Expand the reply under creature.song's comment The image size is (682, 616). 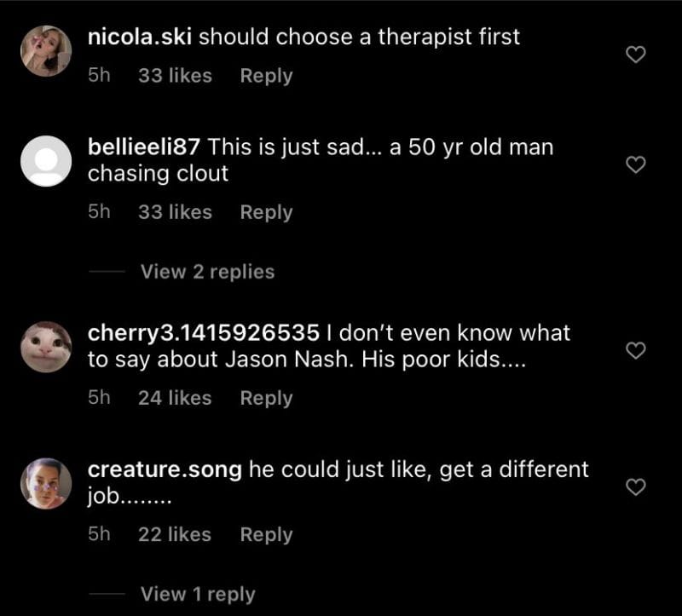click(x=198, y=593)
